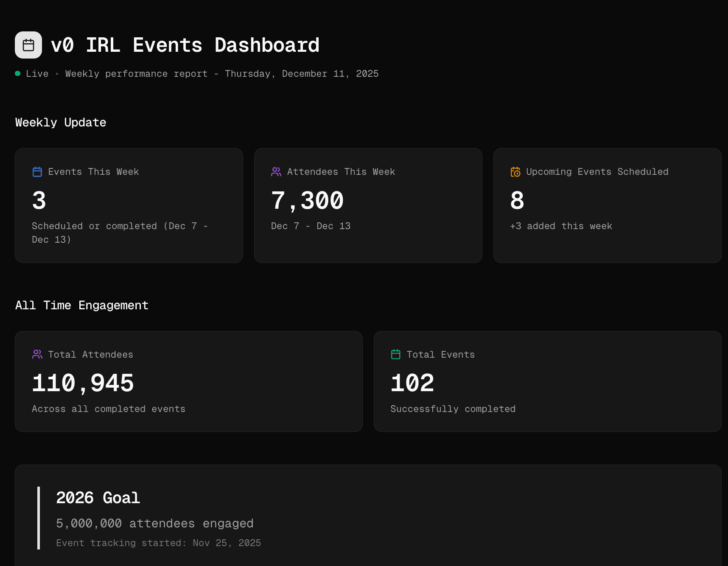The image size is (728, 566).
Task: Select the purple calendar icon on Events This Week
Action: click(37, 171)
